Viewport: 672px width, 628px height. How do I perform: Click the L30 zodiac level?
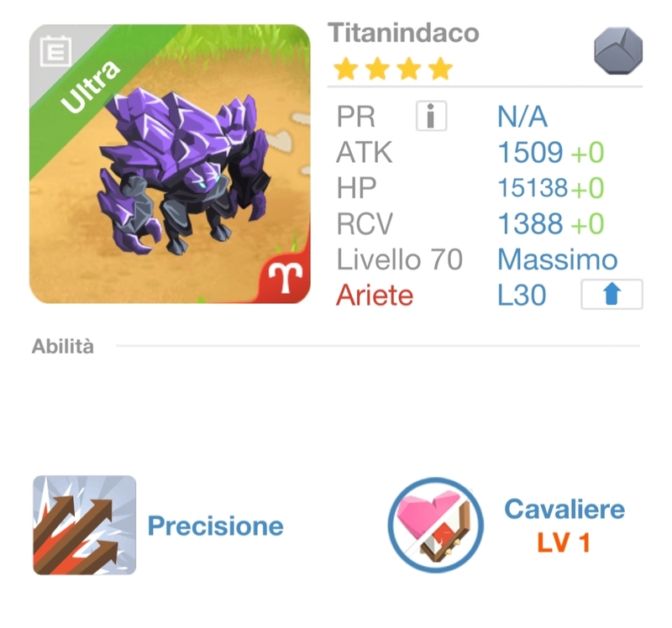click(522, 296)
